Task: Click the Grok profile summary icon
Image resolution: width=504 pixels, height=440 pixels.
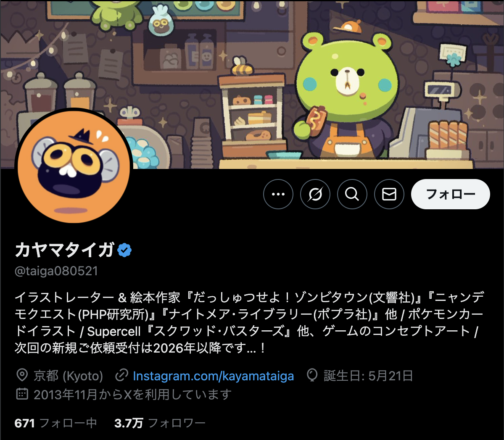Action: pyautogui.click(x=315, y=194)
